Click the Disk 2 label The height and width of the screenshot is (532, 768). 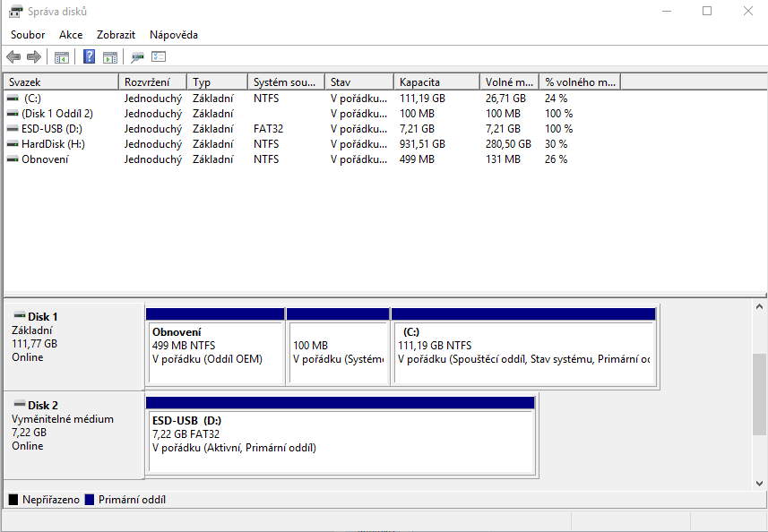click(x=43, y=405)
